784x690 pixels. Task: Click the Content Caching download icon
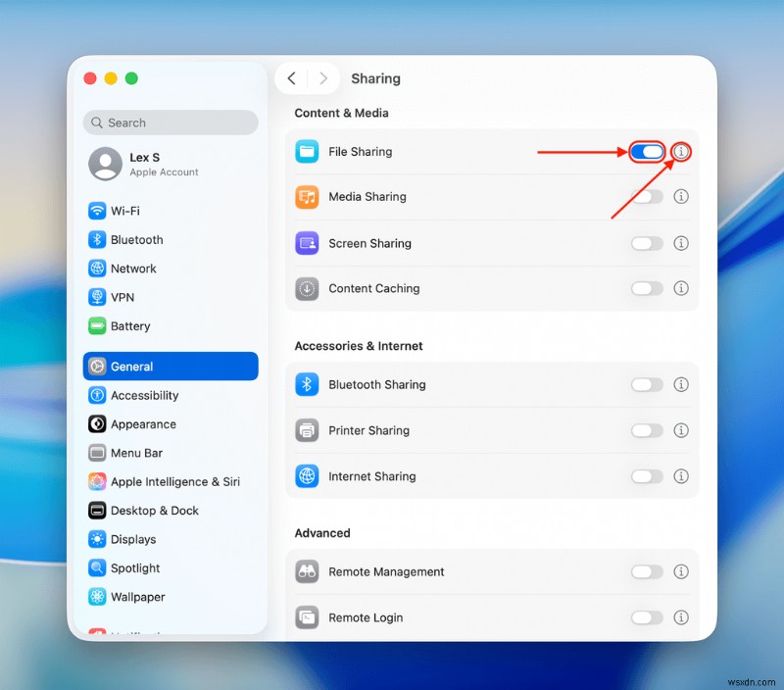pos(307,288)
